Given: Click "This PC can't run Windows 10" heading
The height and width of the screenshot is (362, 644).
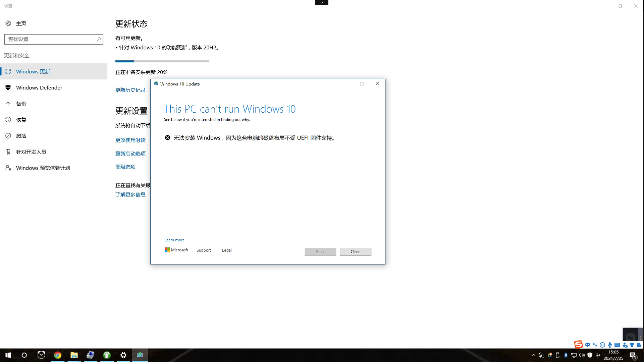Looking at the screenshot, I should 230,109.
